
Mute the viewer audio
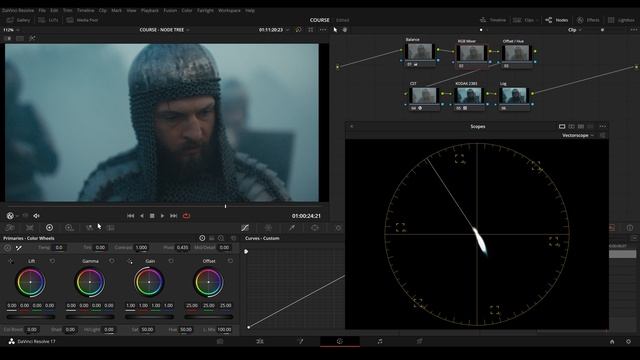(x=36, y=216)
